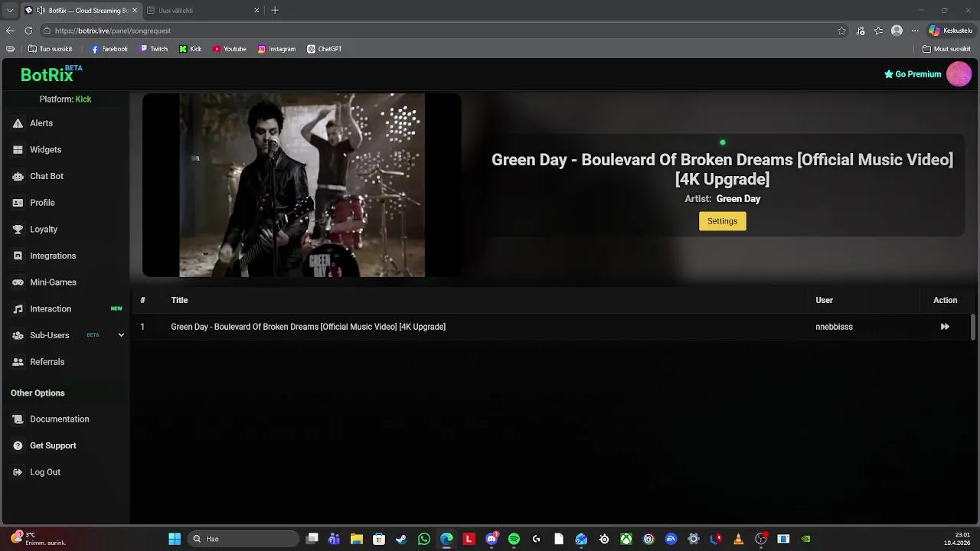Viewport: 980px width, 551px height.
Task: Click the User column header
Action: coord(824,300)
